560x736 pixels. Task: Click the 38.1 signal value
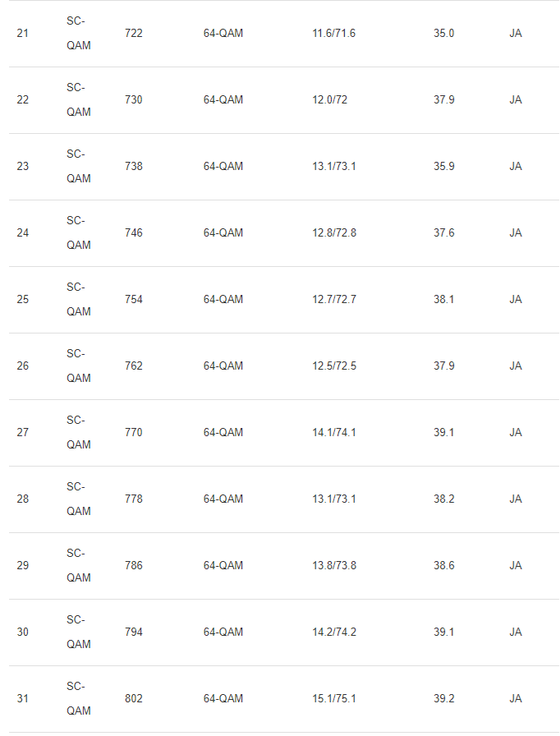click(x=443, y=300)
